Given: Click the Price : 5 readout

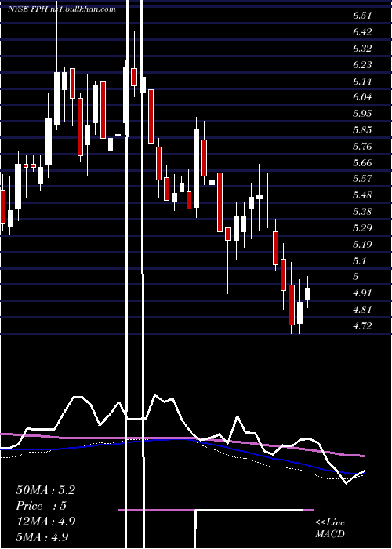Looking at the screenshot, I should (41, 506).
